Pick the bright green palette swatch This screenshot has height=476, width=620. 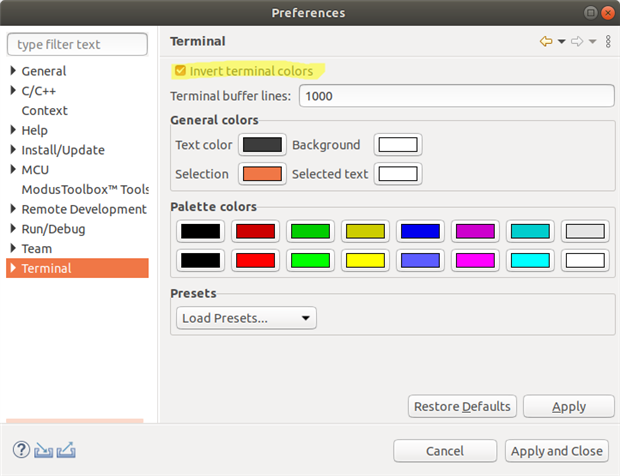click(310, 260)
